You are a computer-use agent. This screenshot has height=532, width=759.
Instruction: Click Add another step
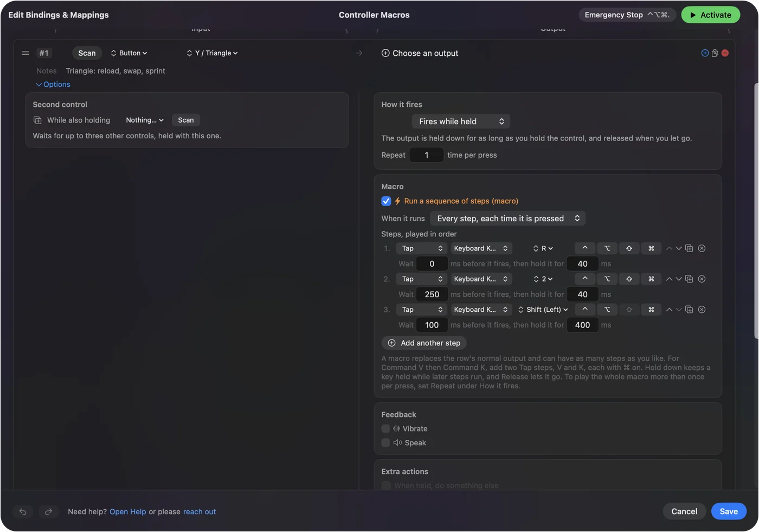click(424, 343)
